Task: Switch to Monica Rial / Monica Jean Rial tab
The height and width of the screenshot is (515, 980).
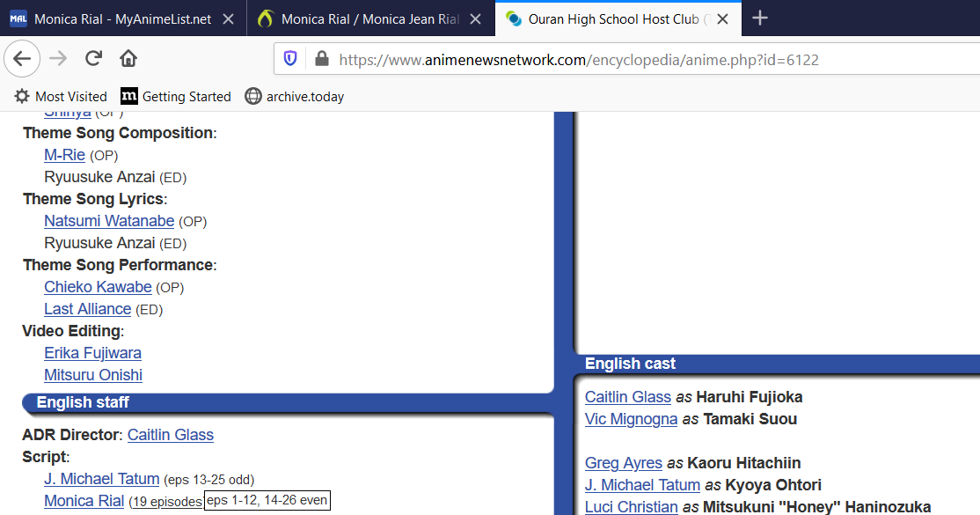Action: pyautogui.click(x=370, y=19)
